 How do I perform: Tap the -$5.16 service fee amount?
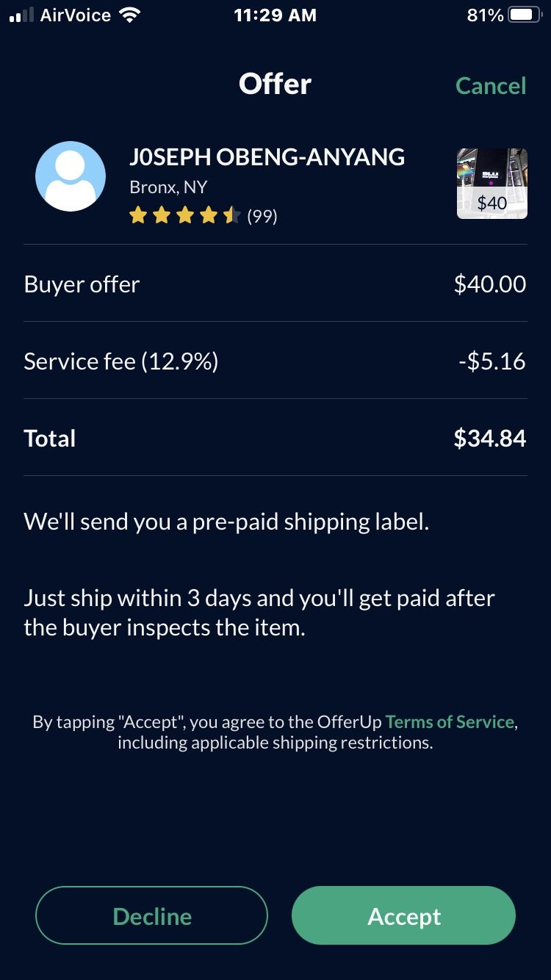point(491,361)
